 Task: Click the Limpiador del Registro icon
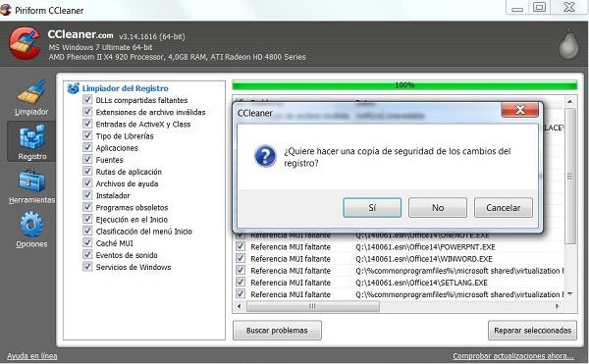73,88
